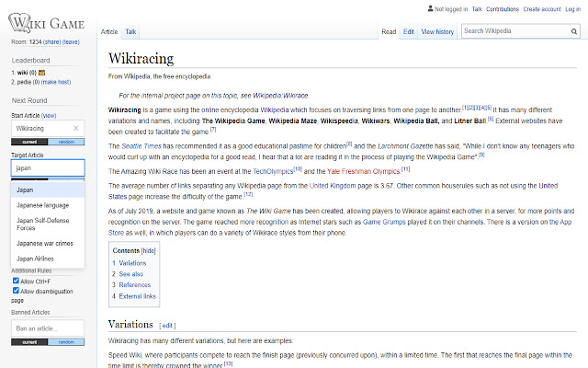Click the user icon beside Not logged in

tap(430, 8)
